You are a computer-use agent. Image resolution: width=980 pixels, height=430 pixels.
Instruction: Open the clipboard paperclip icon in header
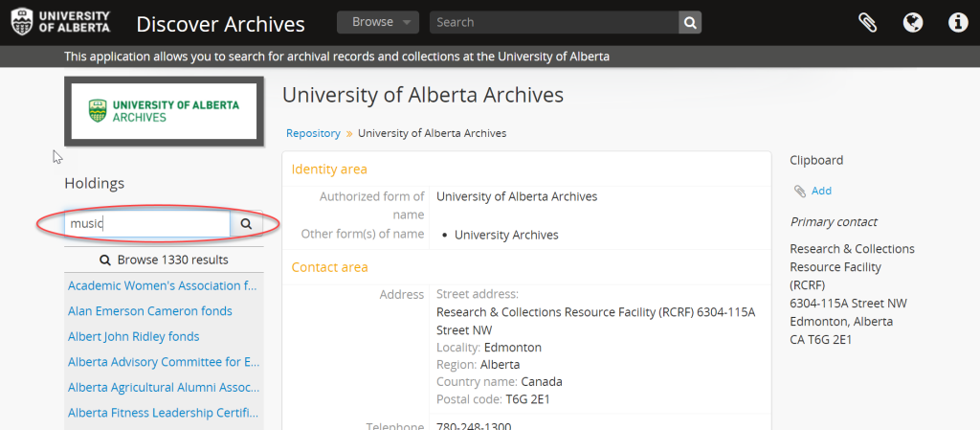(x=867, y=22)
